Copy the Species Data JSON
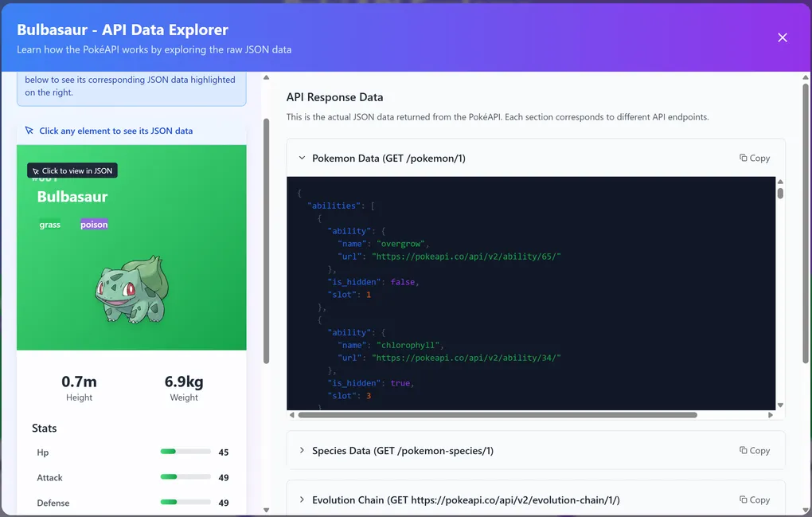 click(754, 450)
